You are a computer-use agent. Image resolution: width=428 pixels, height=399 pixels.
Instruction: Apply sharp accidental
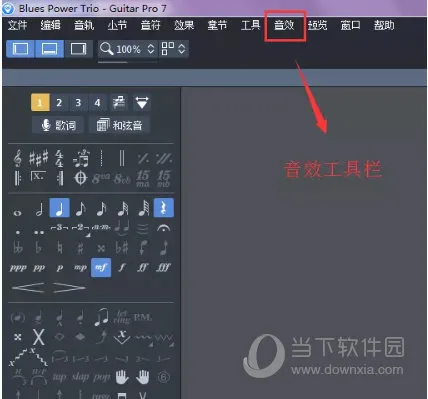point(80,248)
